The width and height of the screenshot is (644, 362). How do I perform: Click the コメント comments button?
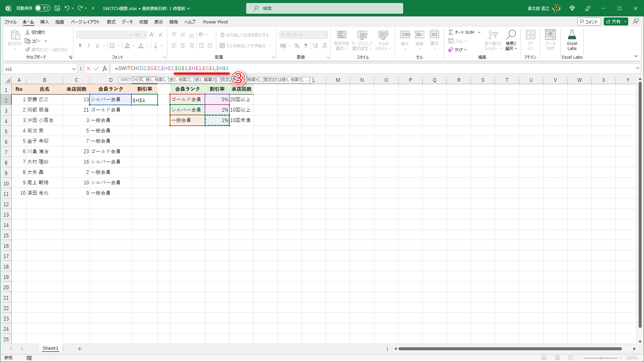(x=589, y=21)
